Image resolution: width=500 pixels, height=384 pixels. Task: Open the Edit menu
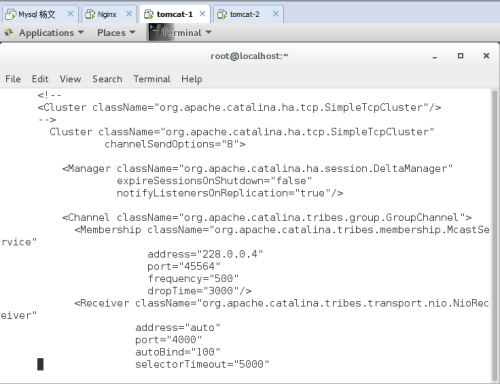click(40, 79)
